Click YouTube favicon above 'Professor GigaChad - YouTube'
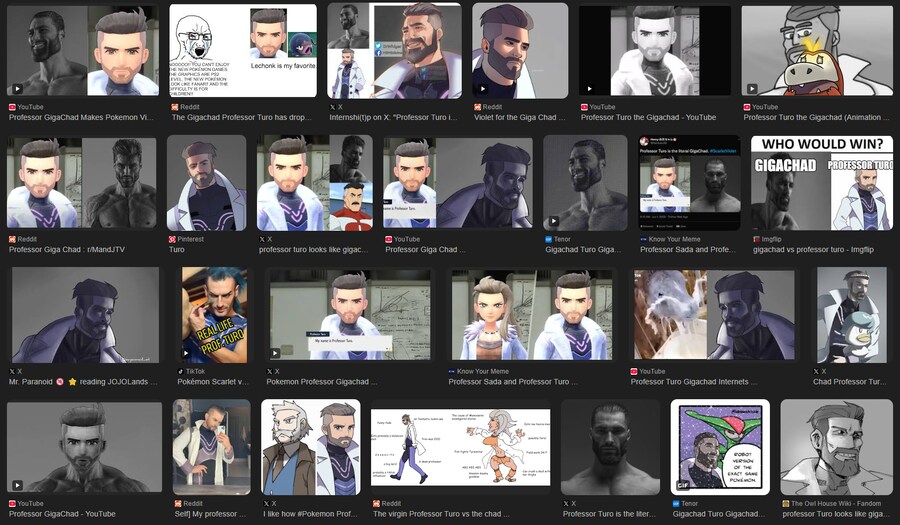 (x=12, y=503)
